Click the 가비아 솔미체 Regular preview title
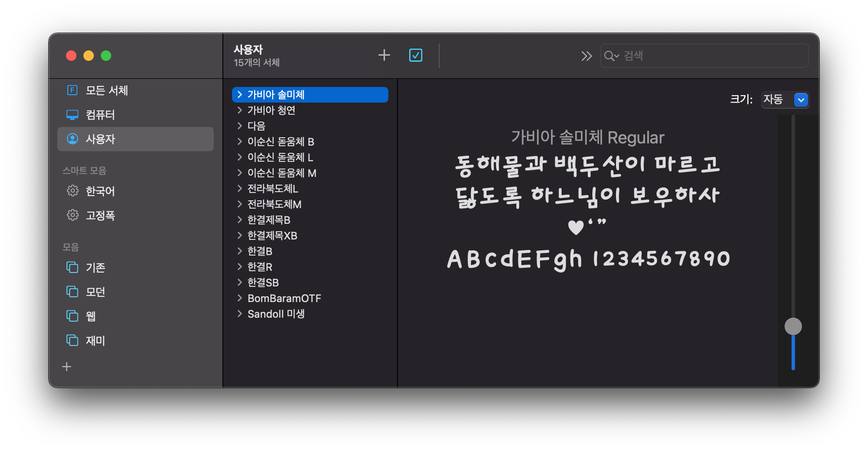 pyautogui.click(x=588, y=137)
